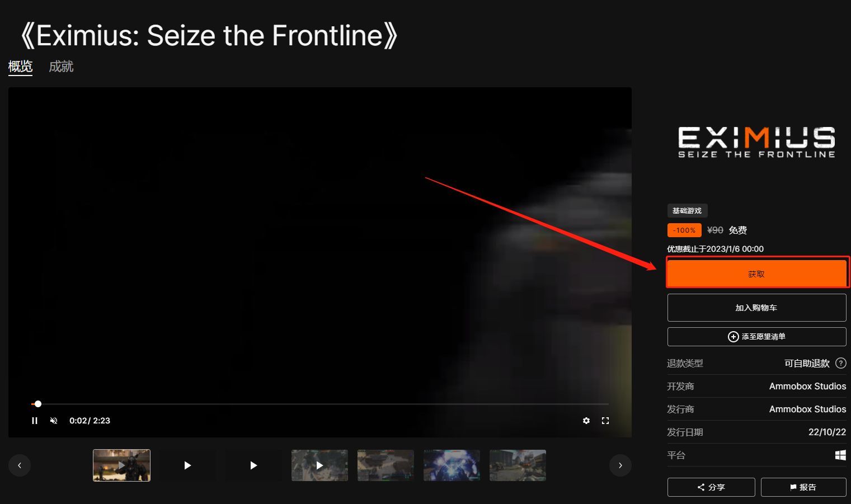Open video settings gear icon
The height and width of the screenshot is (504, 851).
pyautogui.click(x=586, y=421)
